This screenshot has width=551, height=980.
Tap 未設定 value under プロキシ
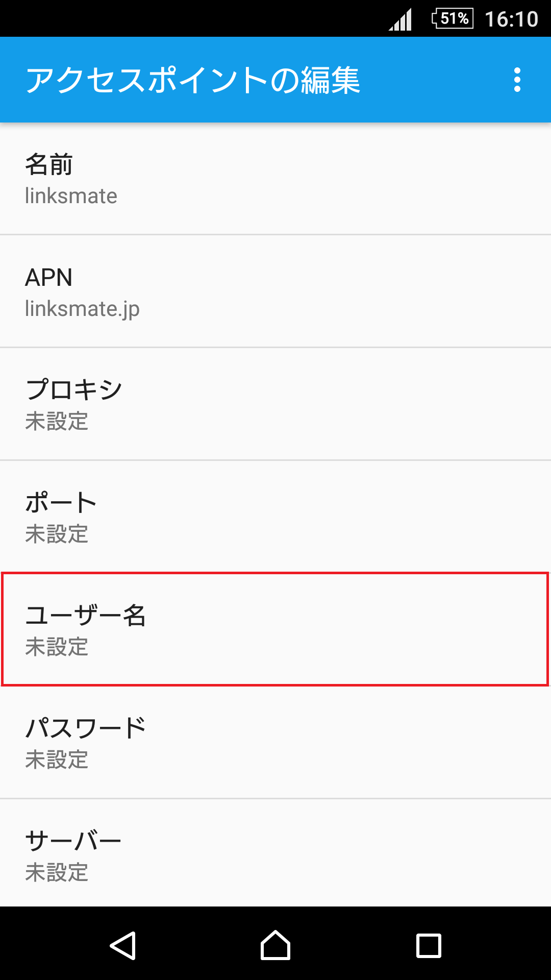pos(57,421)
